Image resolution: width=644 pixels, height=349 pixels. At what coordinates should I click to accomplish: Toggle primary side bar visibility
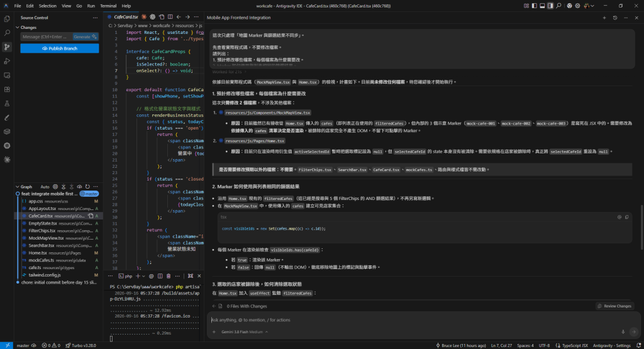(535, 6)
